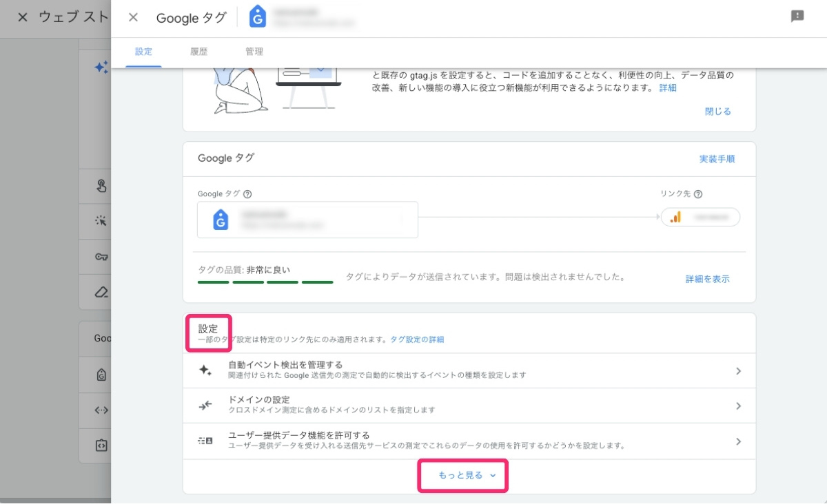This screenshot has height=504, width=827.
Task: Click the sparkle icon on the automatic event detection row
Action: (x=203, y=370)
